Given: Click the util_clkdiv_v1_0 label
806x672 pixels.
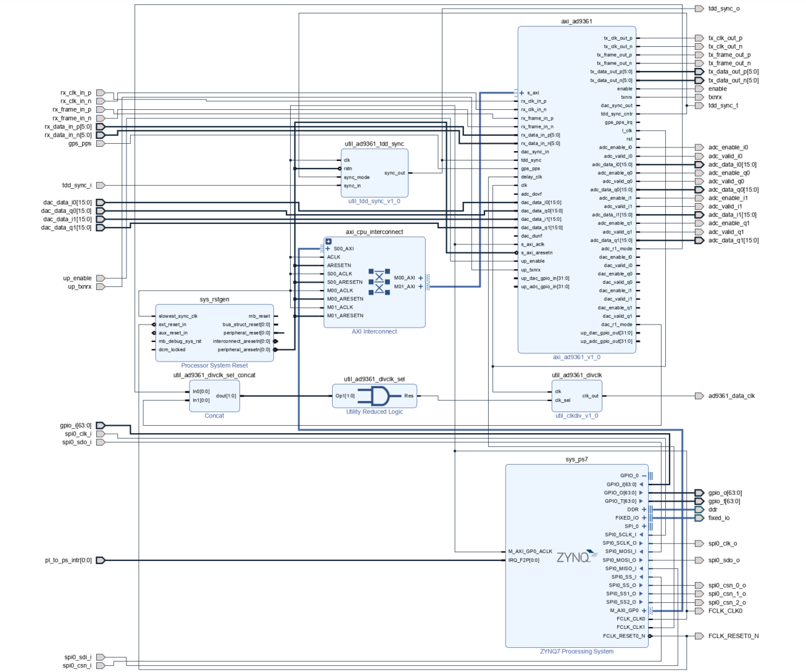Looking at the screenshot, I should tap(577, 416).
